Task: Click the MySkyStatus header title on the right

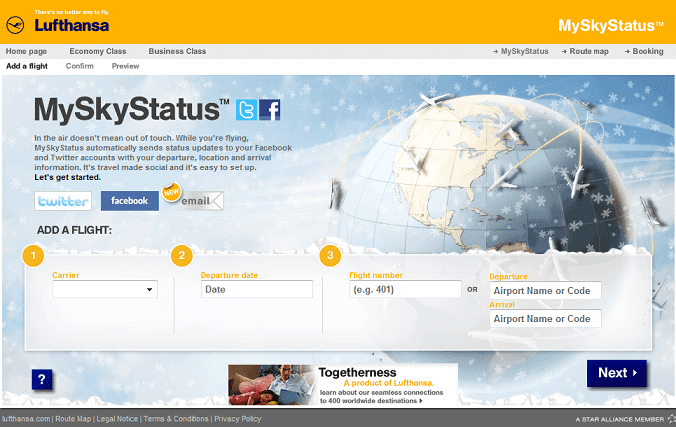Action: click(x=611, y=26)
